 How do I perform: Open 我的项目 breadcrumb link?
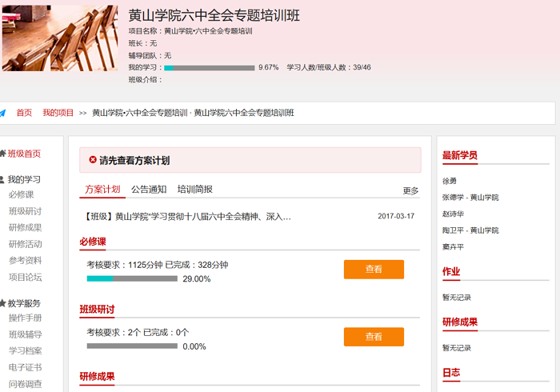pos(58,113)
